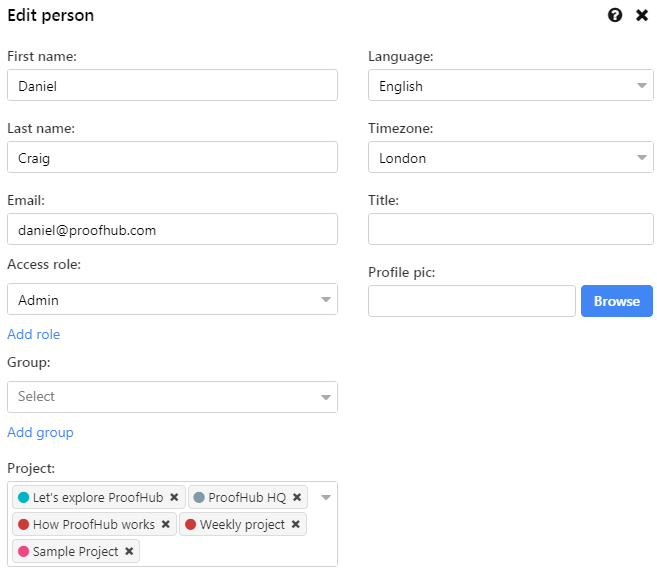This screenshot has width=657, height=569.
Task: Click the How ProofHub works tag text
Action: [x=94, y=525]
